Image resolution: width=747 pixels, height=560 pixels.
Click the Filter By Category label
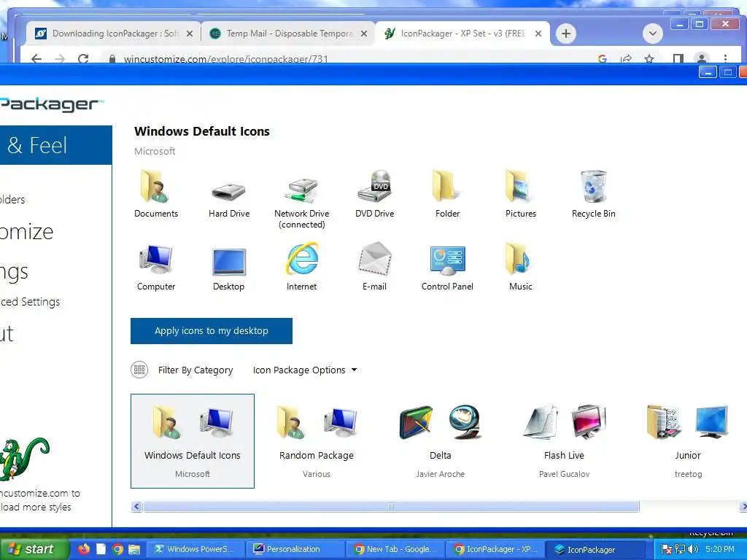(x=196, y=370)
